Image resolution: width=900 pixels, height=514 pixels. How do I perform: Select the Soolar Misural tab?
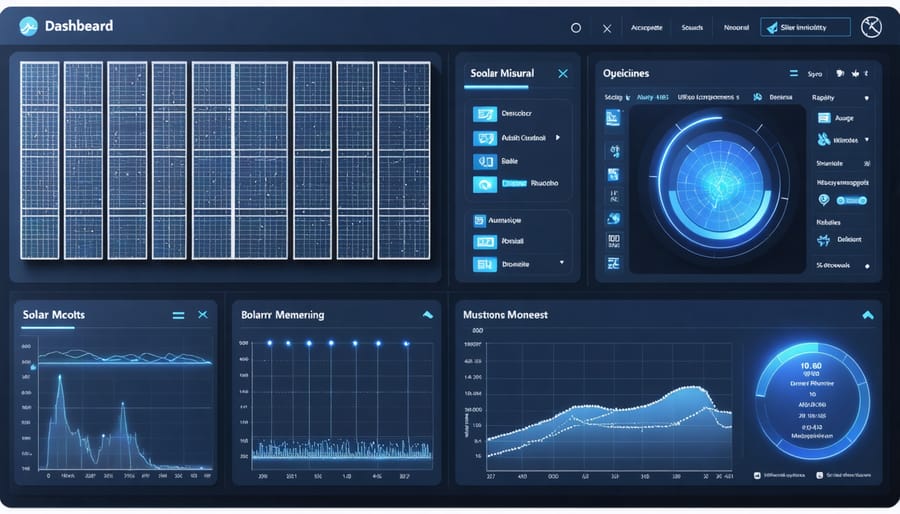(502, 73)
